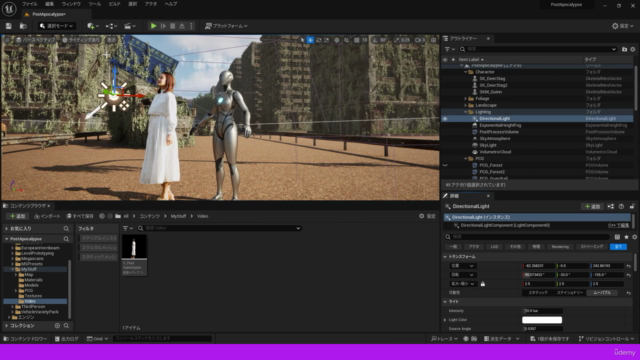
Task: Open the Lit lighting mode dropdown
Action: pyautogui.click(x=81, y=40)
